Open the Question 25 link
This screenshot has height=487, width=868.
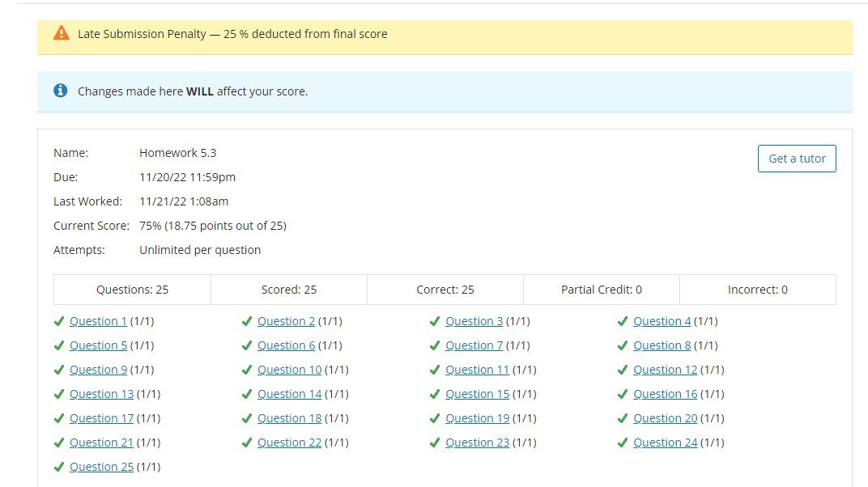pos(101,467)
